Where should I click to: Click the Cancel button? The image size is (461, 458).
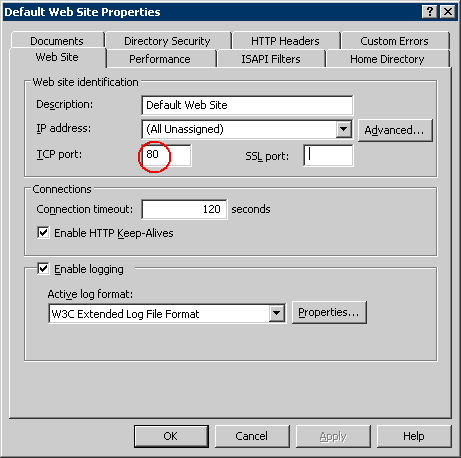tap(252, 436)
